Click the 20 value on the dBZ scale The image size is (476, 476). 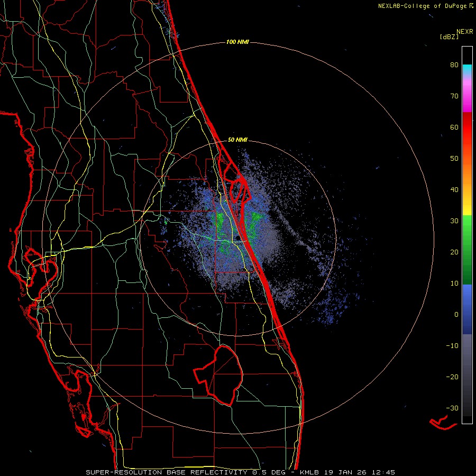pyautogui.click(x=454, y=252)
